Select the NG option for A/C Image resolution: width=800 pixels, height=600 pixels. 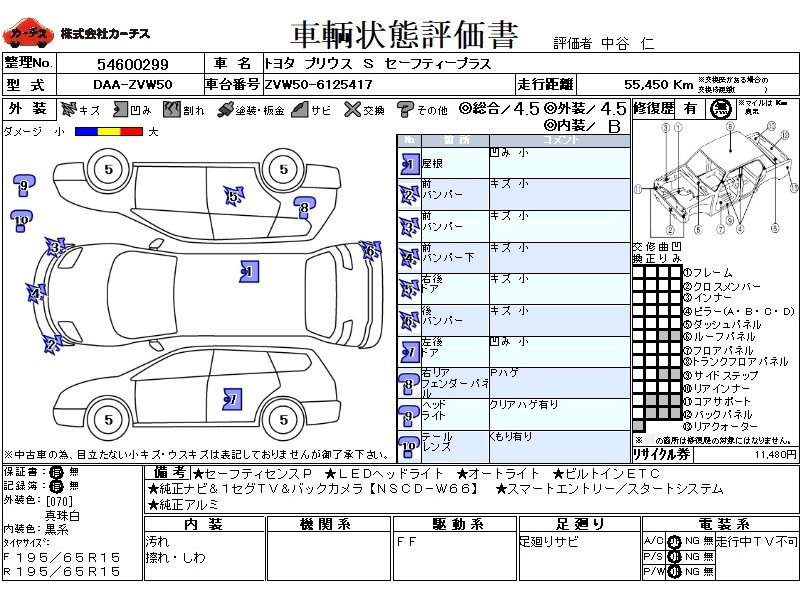pos(692,541)
